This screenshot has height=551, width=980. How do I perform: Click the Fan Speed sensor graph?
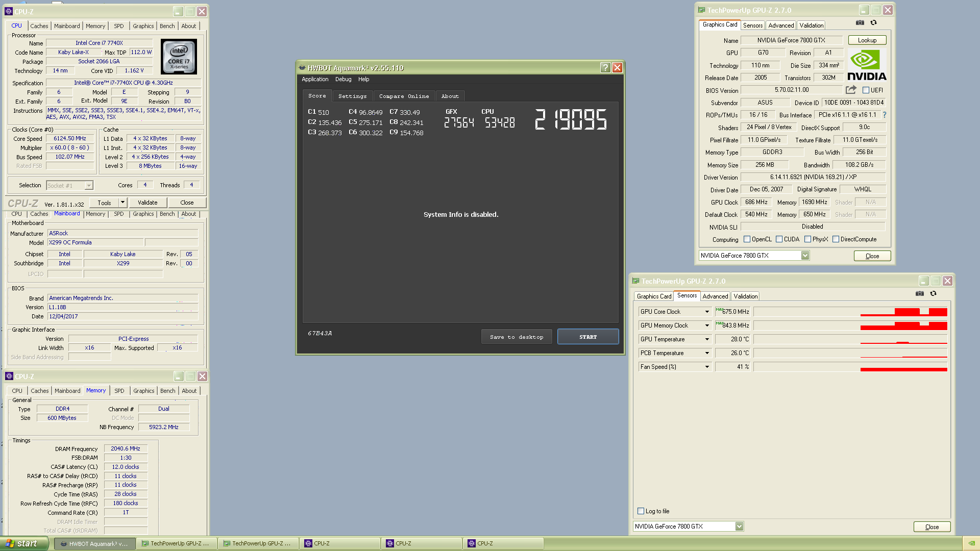[850, 367]
